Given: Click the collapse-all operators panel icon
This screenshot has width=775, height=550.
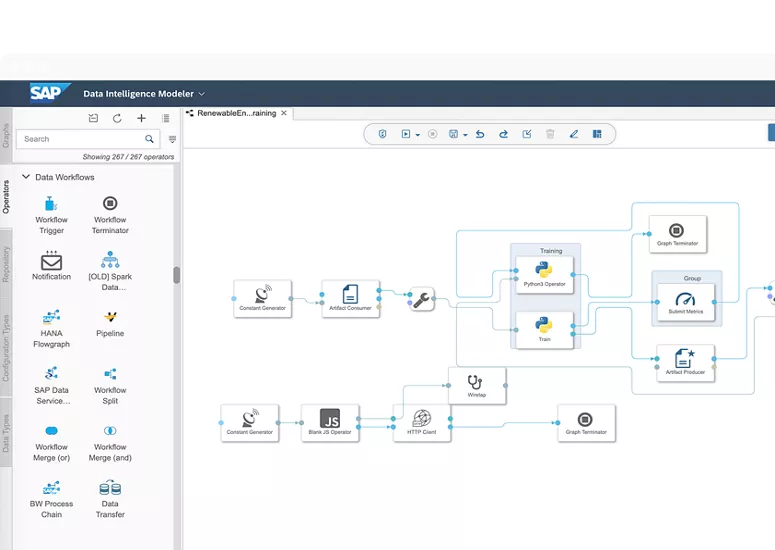Looking at the screenshot, I should click(93, 118).
